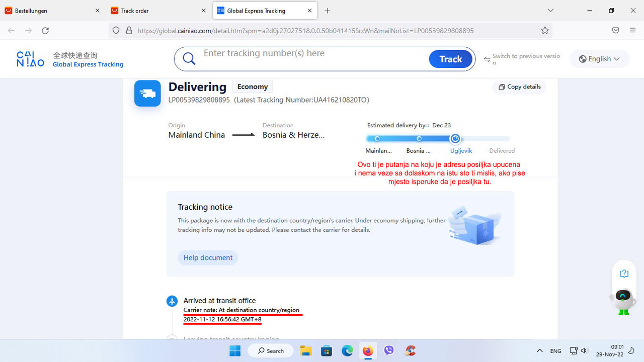The height and width of the screenshot is (362, 644).
Task: Open a new browser tab
Action: coord(328,11)
